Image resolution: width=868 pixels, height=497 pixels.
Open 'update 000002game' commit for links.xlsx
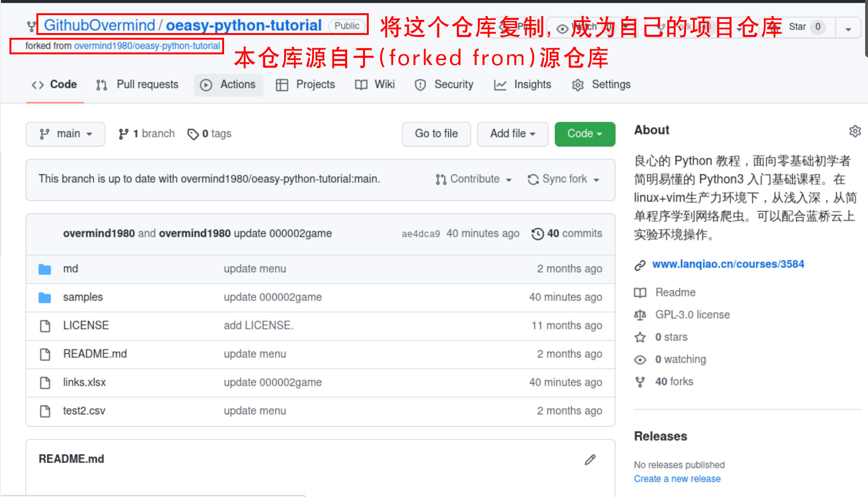tap(273, 382)
